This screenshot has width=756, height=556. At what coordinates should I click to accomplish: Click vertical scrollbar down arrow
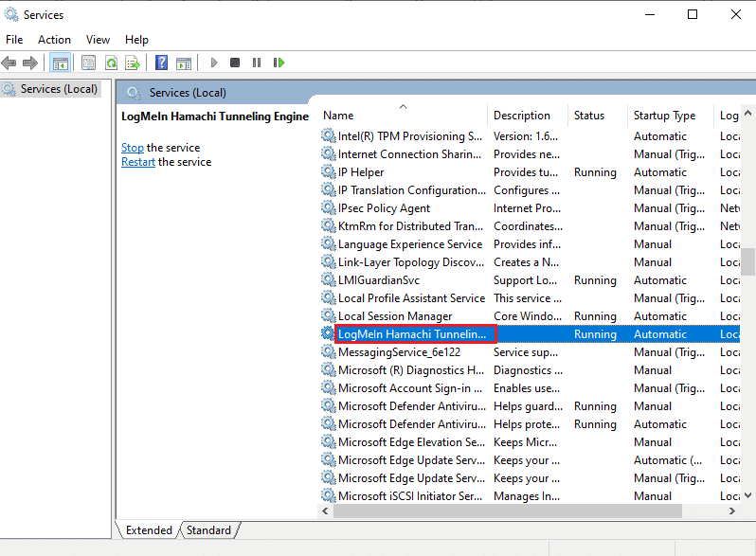coord(747,495)
